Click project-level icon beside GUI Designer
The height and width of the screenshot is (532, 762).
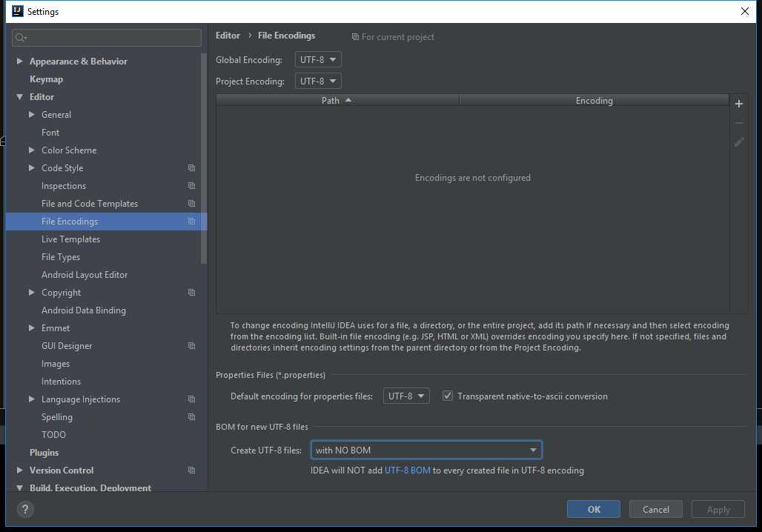[191, 345]
